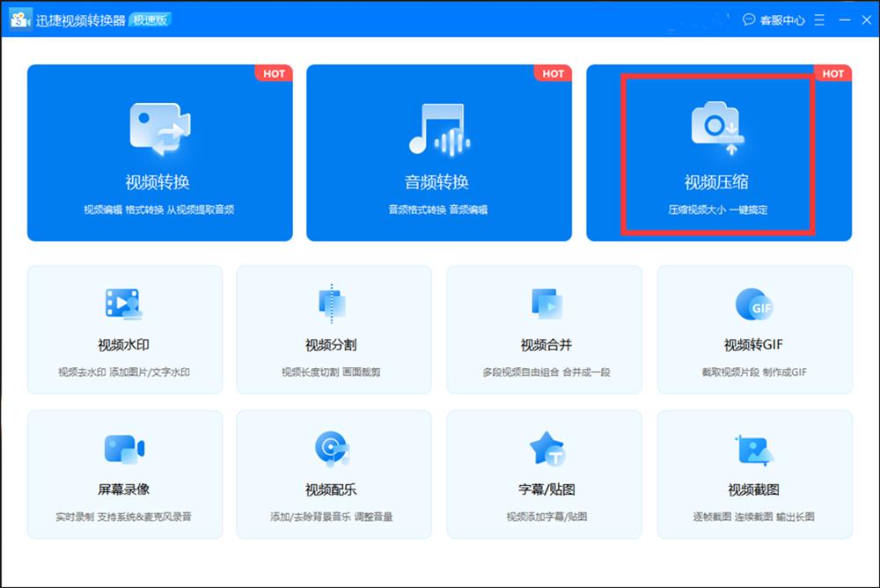The width and height of the screenshot is (880, 588).
Task: Click the 视频水印 watermark tool icon
Action: tap(123, 304)
